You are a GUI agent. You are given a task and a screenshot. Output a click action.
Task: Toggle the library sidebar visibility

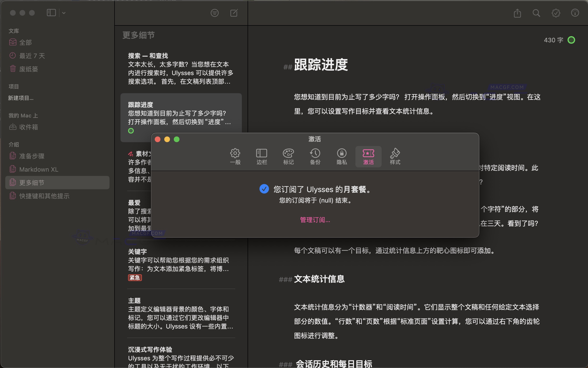[x=51, y=12]
